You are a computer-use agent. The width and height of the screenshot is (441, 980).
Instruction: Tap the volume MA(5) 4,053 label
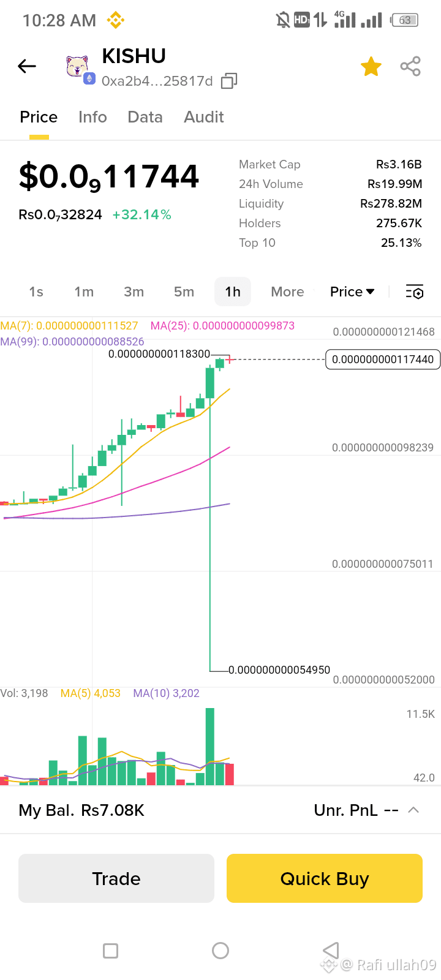90,693
